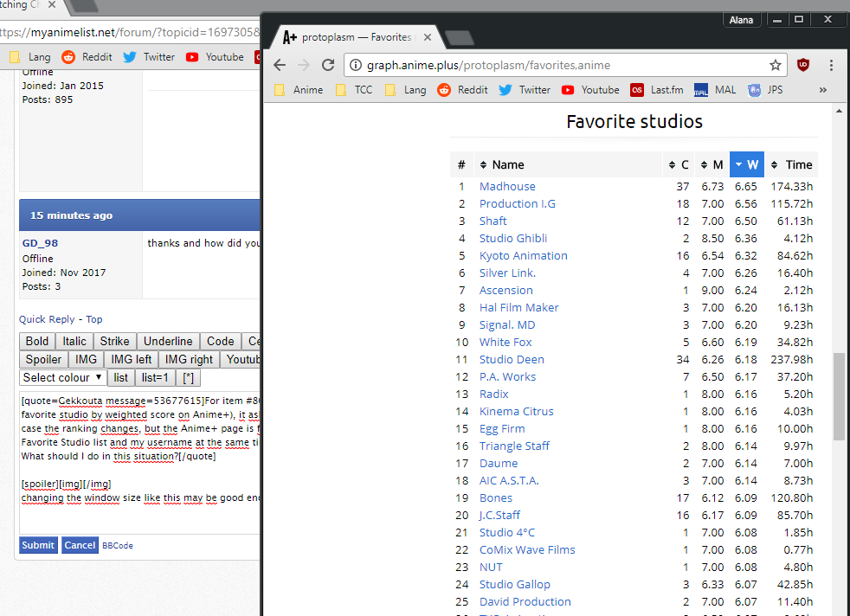Open the uBlock Origin extension icon
Screen dimensions: 850x616
coord(803,65)
